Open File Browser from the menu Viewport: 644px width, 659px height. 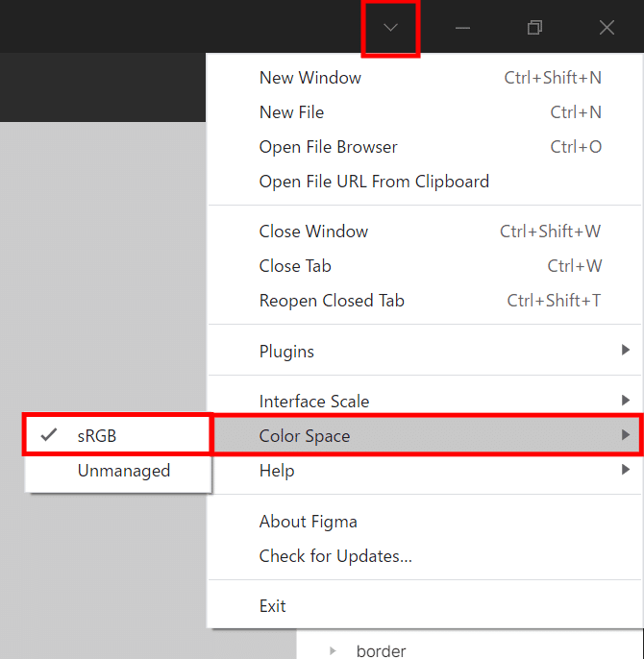[328, 147]
